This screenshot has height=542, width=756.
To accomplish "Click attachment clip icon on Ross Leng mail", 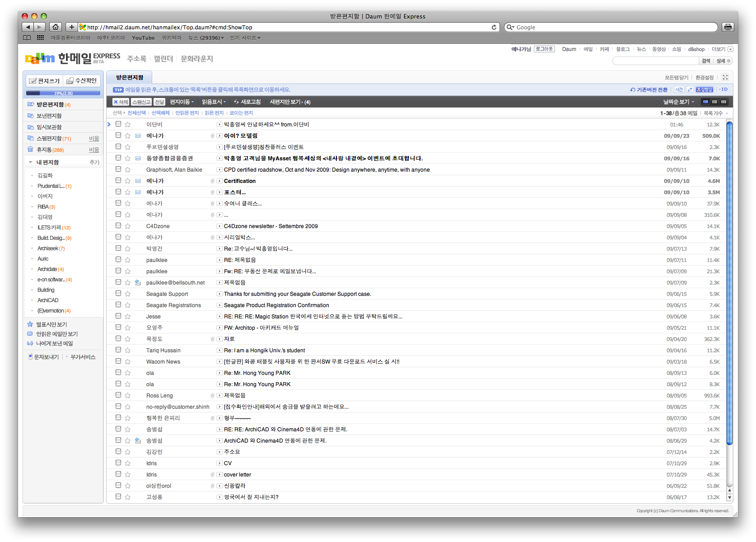I will [x=212, y=396].
